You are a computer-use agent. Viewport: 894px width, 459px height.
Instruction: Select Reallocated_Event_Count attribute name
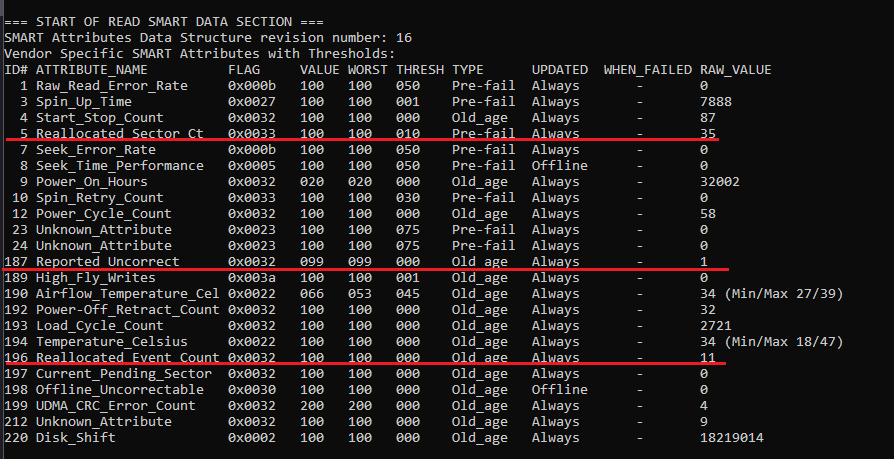coord(128,358)
